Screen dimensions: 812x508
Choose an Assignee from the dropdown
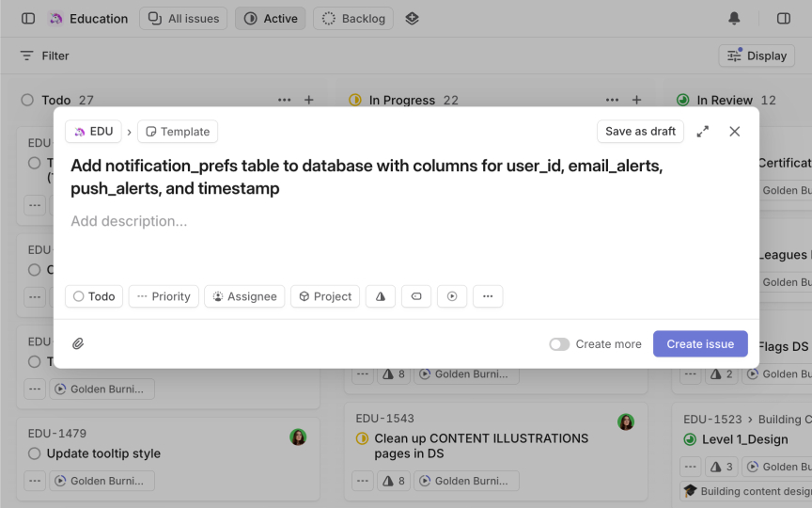pos(244,296)
